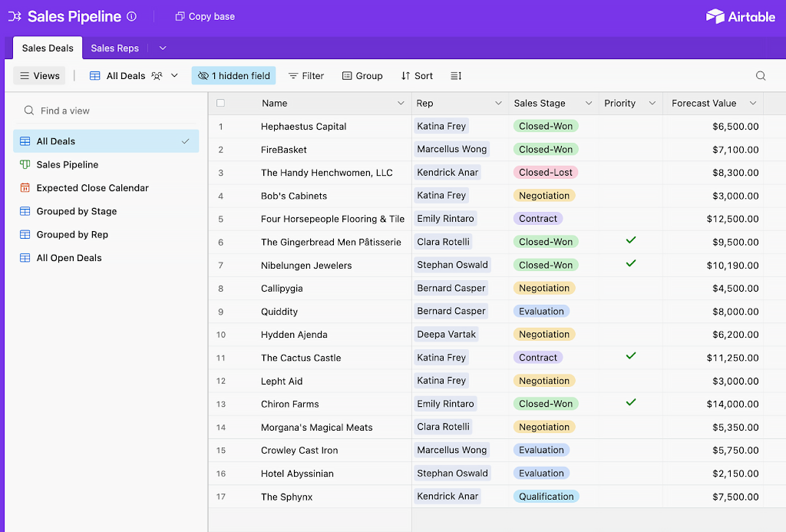Open the Group option

click(x=362, y=76)
